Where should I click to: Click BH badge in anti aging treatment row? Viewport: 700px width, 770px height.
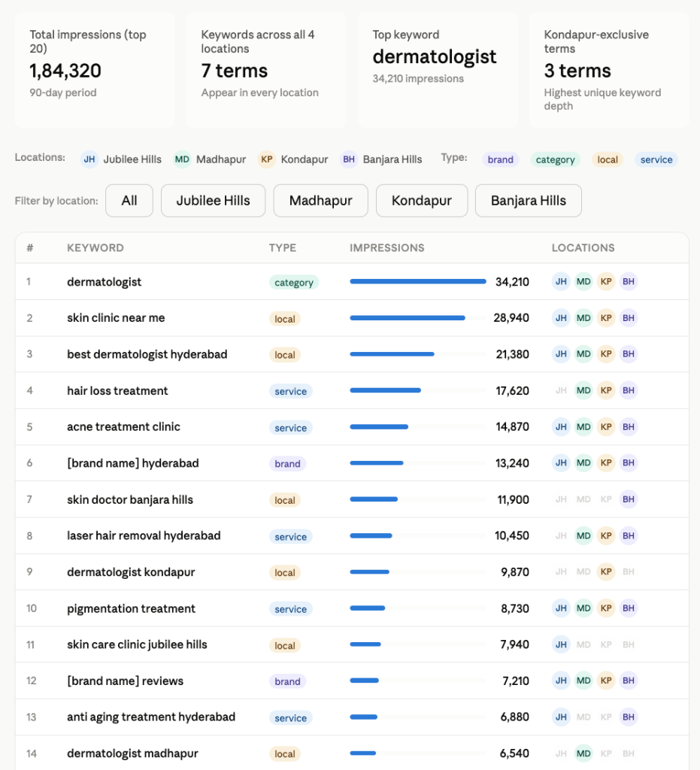629,717
